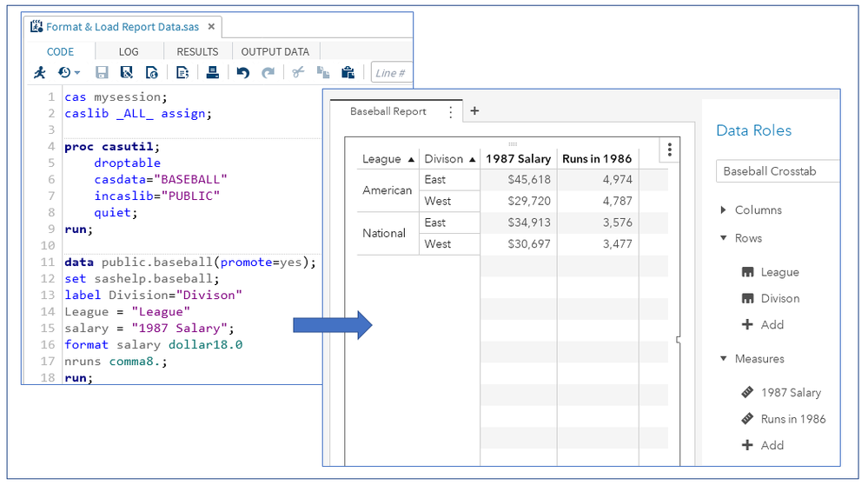Click the Print icon in toolbar
The height and width of the screenshot is (485, 868).
[211, 73]
